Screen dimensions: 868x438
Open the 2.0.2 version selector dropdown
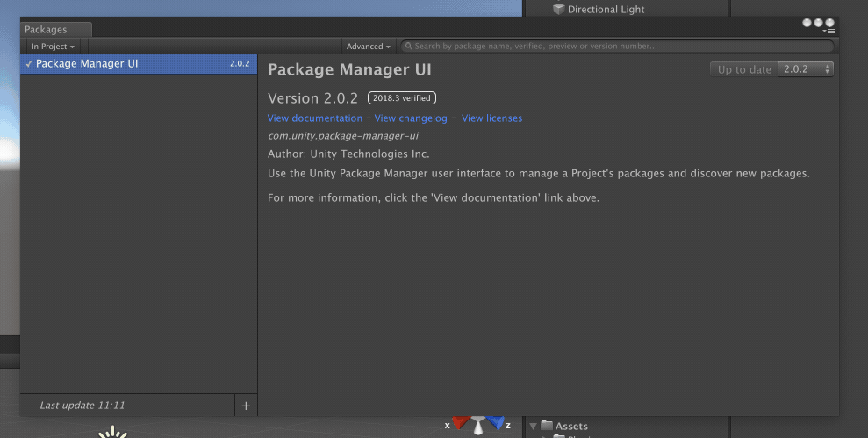pos(806,69)
